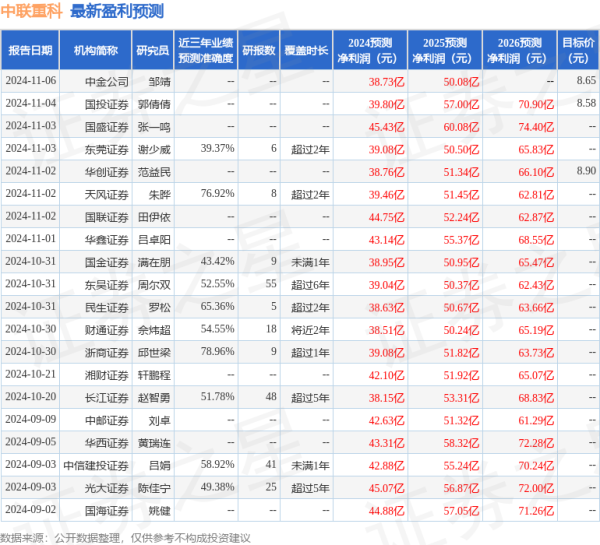The width and height of the screenshot is (600, 545).
Task: Click the 研报数 column header
Action: pos(259,50)
